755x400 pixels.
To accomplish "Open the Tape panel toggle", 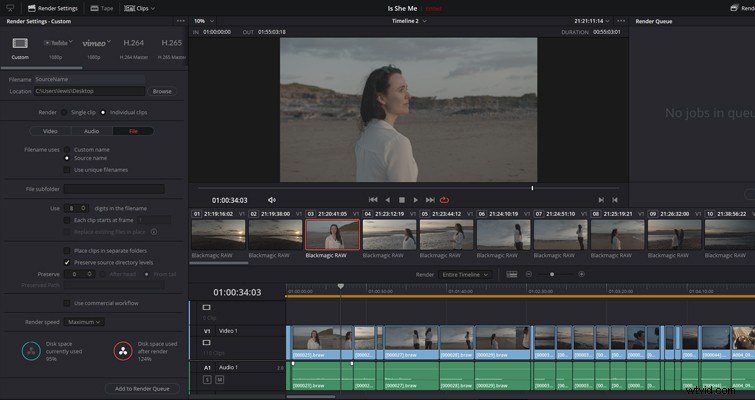I will tap(102, 8).
